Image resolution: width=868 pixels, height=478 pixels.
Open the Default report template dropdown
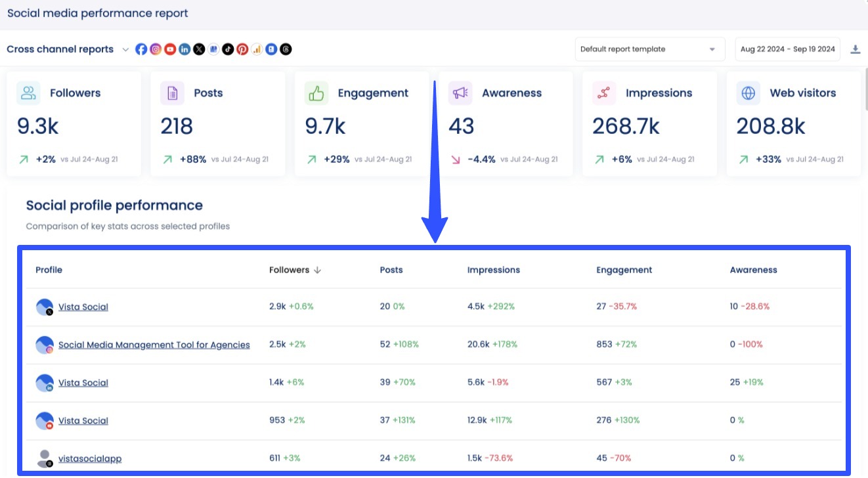tap(649, 49)
